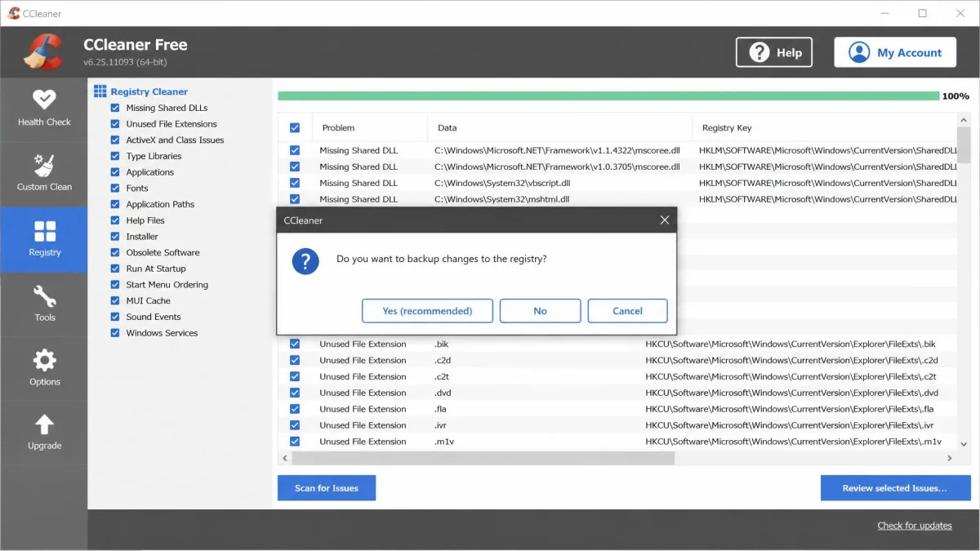Viewport: 980px width, 551px height.
Task: Toggle Start Menu Ordering checkbox
Action: pos(115,285)
